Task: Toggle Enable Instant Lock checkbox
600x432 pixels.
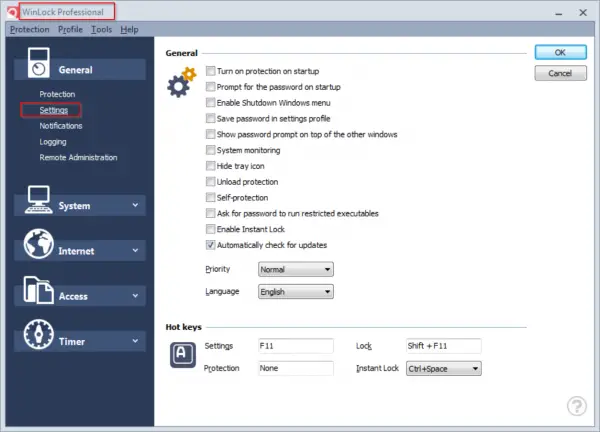Action: [210, 229]
